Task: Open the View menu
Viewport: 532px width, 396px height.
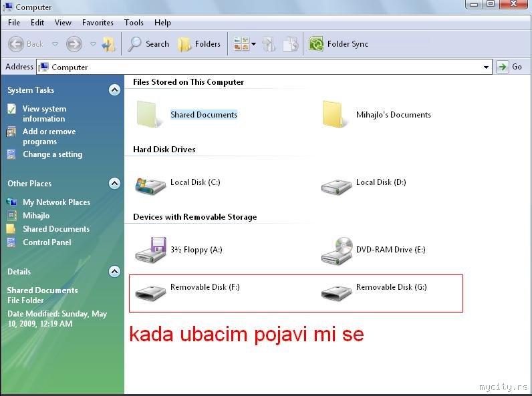Action: [63, 23]
